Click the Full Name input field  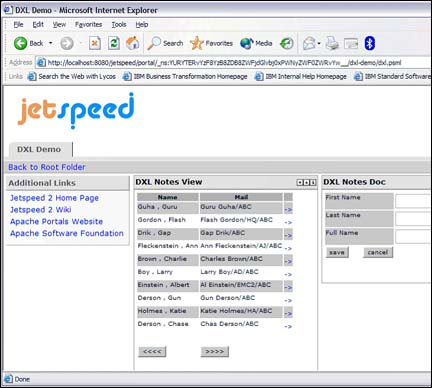click(x=413, y=236)
